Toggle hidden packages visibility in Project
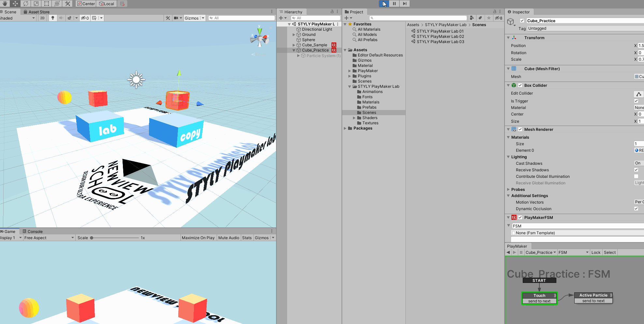 [x=498, y=18]
